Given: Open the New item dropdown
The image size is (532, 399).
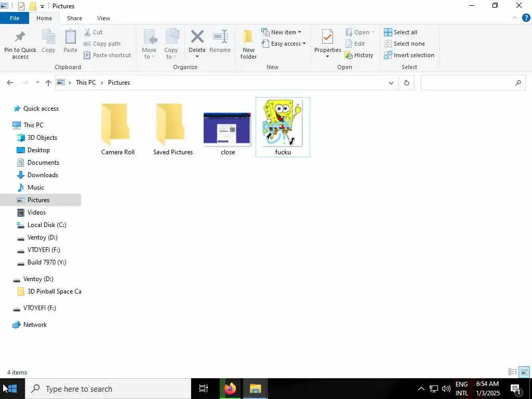Looking at the screenshot, I should pos(281,32).
